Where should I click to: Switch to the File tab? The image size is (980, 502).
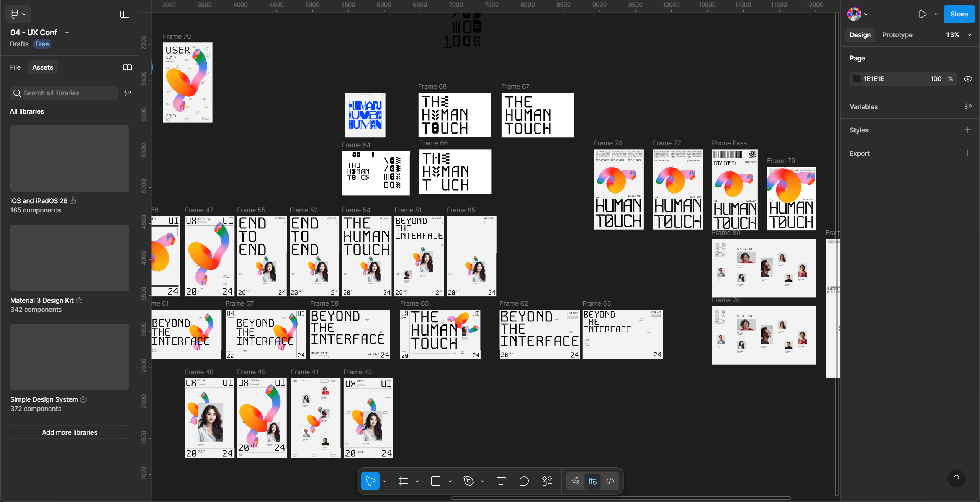click(15, 67)
